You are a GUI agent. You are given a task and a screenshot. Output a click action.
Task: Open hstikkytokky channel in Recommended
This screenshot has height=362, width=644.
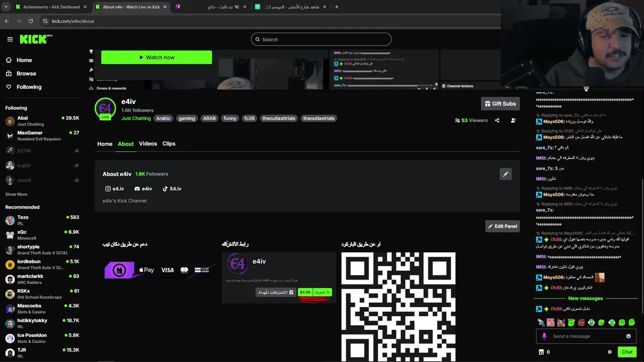point(42,323)
